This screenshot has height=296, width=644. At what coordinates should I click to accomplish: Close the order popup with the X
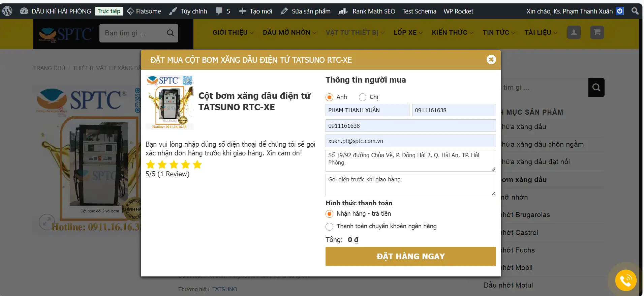491,60
